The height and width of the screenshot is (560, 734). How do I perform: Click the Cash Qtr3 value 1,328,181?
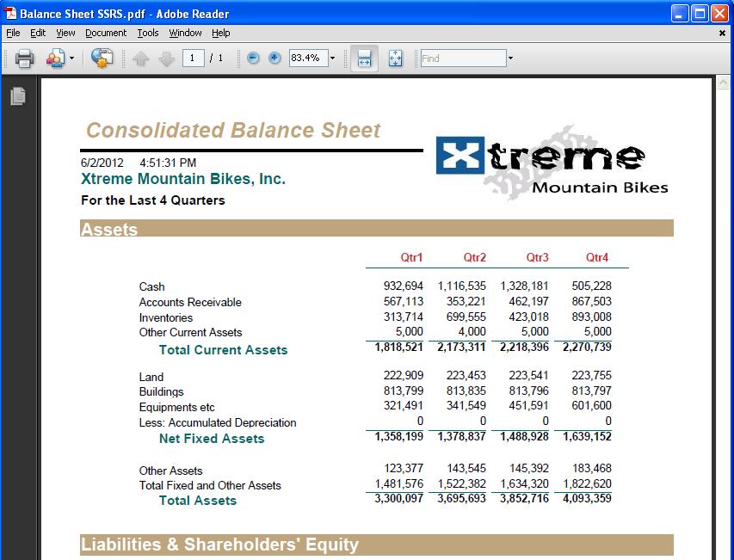point(524,286)
